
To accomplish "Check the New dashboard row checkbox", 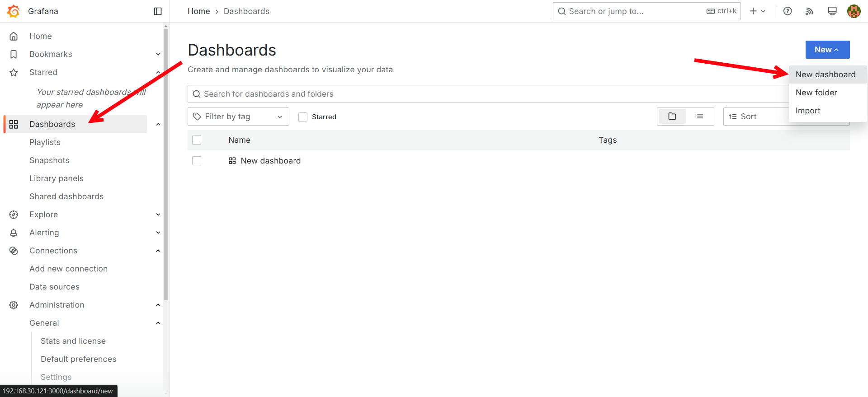I will click(x=197, y=161).
